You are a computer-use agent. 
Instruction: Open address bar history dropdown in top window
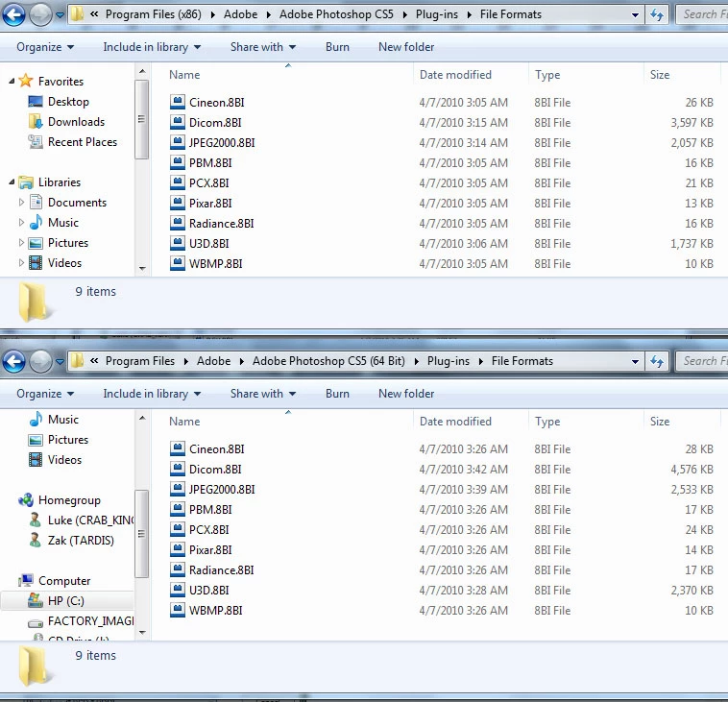(x=635, y=14)
